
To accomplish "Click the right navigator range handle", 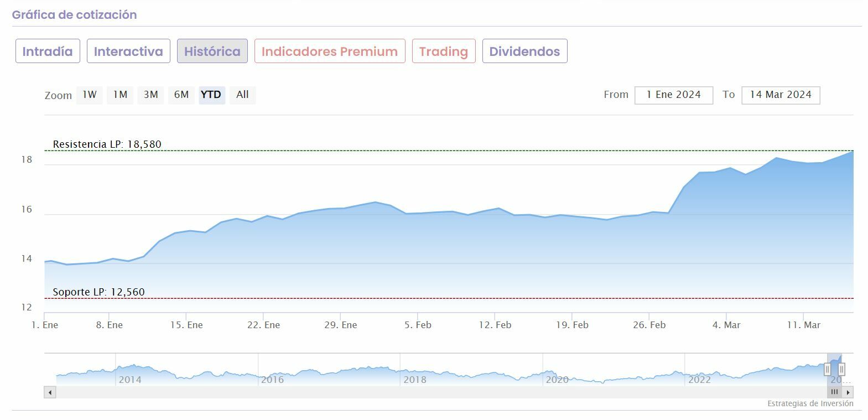I will tap(841, 369).
